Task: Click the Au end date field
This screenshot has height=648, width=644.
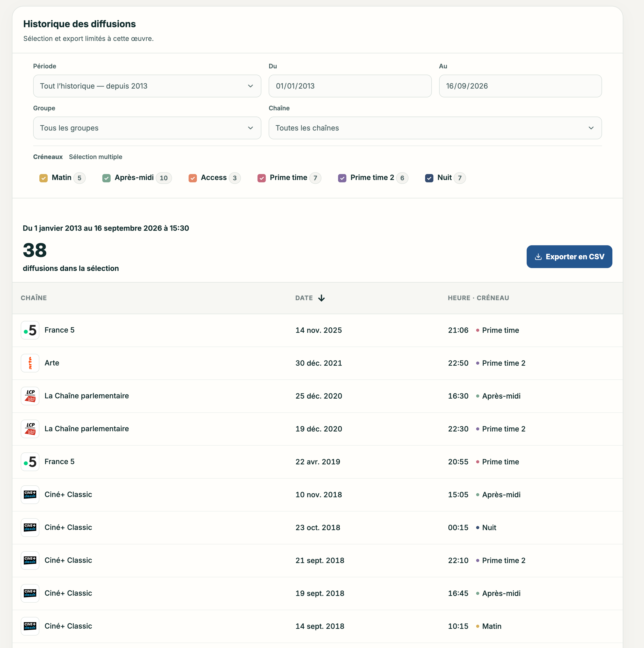Action: coord(520,86)
